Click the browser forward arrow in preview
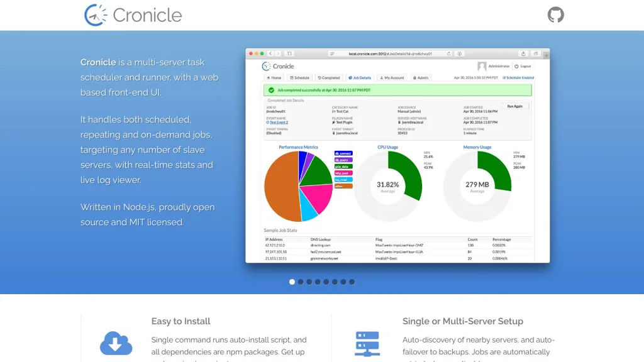644x362 pixels. click(278, 54)
